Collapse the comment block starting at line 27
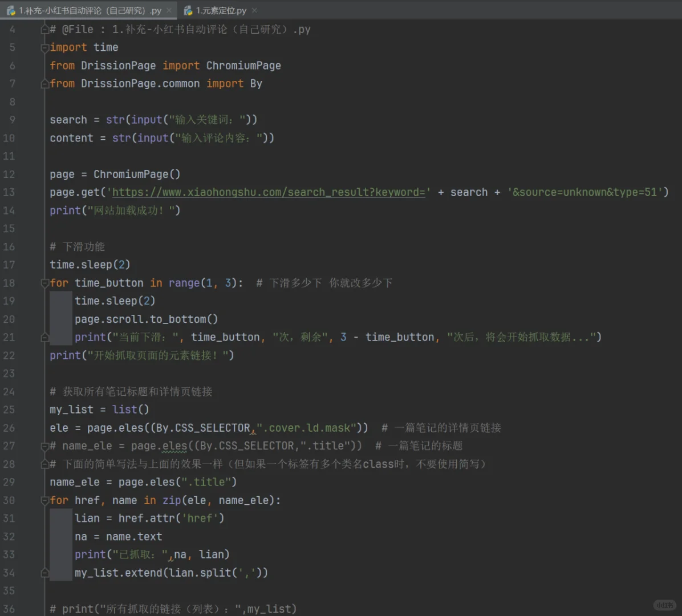 tap(44, 446)
